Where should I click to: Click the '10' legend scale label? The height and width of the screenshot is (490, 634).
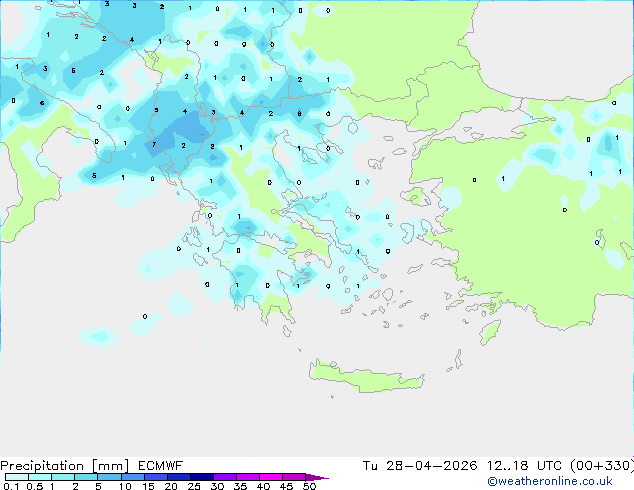tap(125, 486)
